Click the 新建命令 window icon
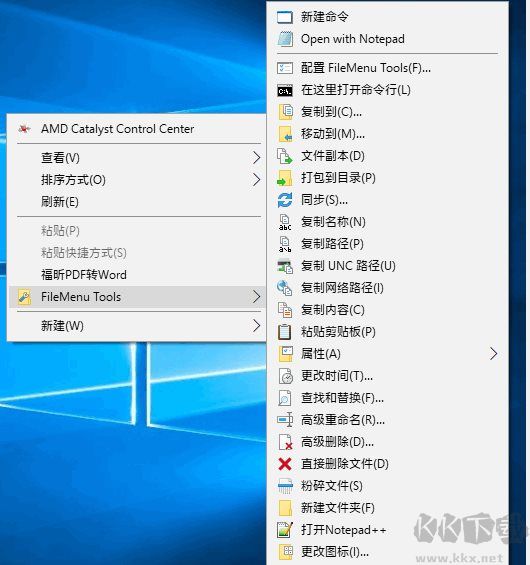 (285, 17)
